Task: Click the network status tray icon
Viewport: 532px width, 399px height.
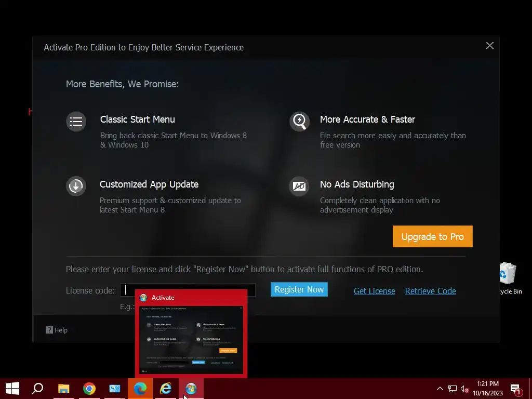Action: 453,389
